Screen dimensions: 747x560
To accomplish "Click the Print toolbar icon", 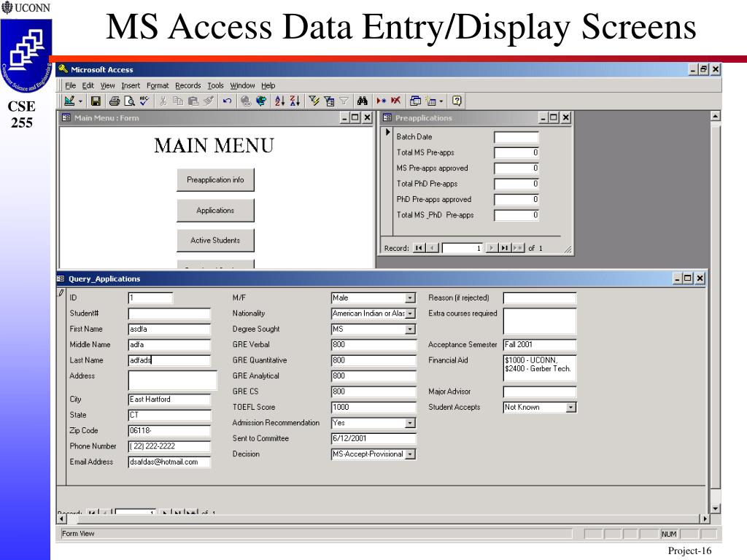I will point(115,101).
